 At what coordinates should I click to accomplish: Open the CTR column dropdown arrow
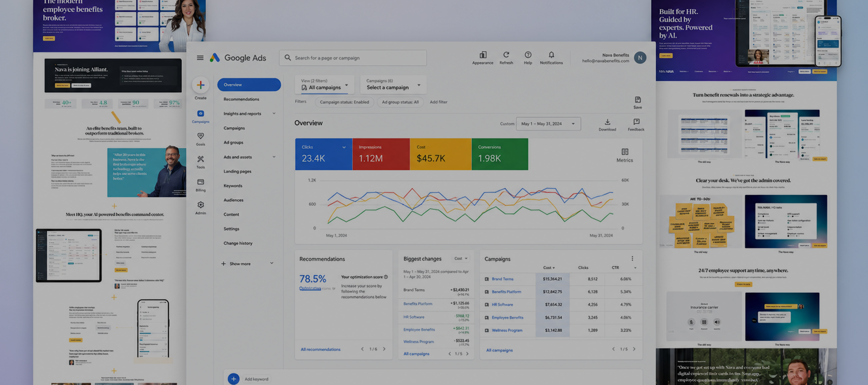click(x=635, y=268)
